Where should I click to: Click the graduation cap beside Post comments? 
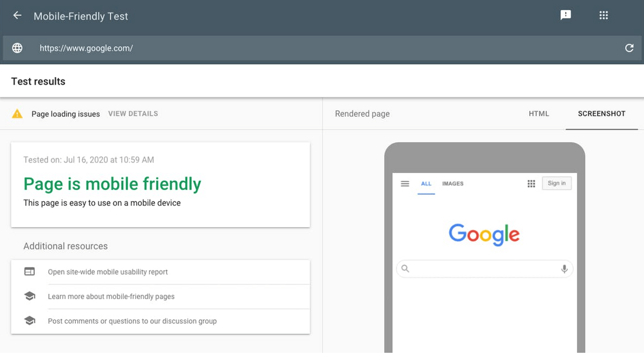(x=30, y=321)
